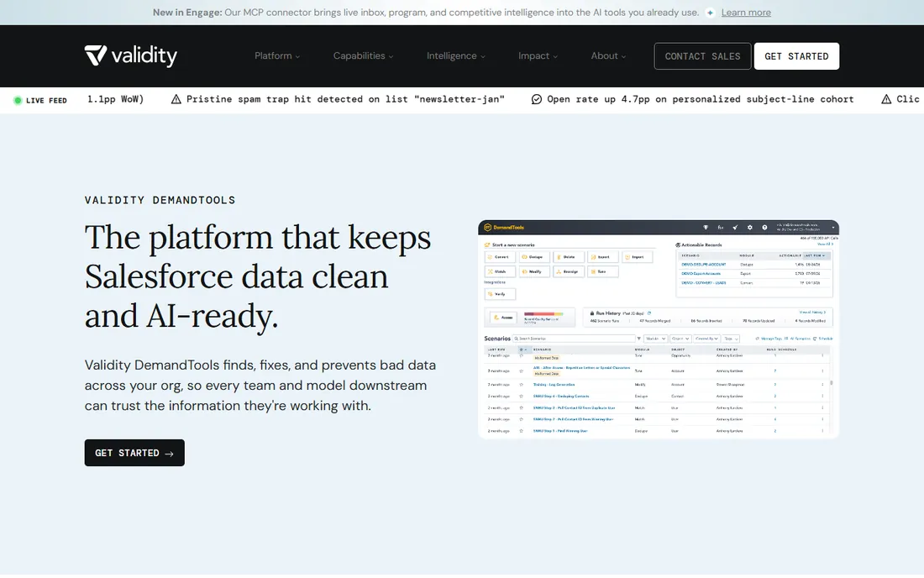Click the "Scenarios" heading in the DemandTools screenshot

497,339
